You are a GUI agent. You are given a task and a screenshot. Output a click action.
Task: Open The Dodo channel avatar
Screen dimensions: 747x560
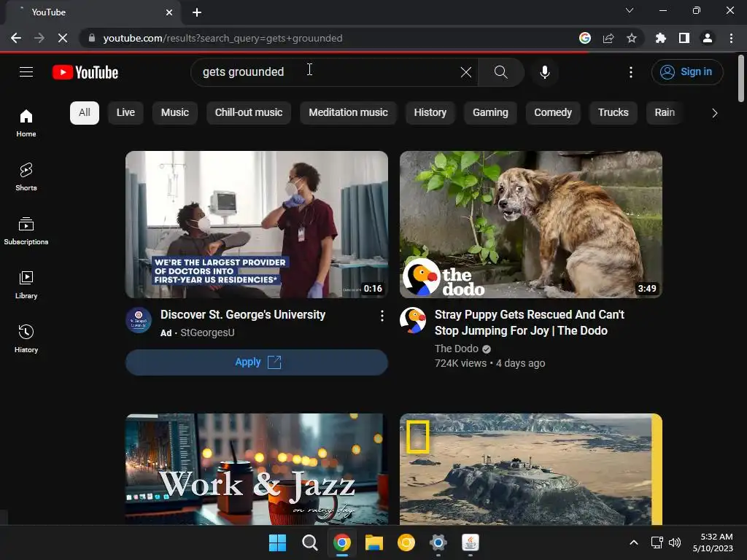coord(413,320)
